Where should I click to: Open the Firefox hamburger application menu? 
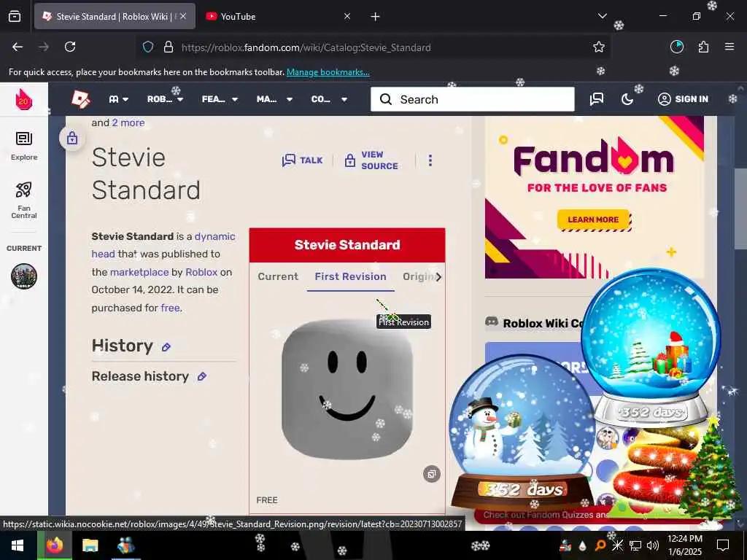[729, 47]
